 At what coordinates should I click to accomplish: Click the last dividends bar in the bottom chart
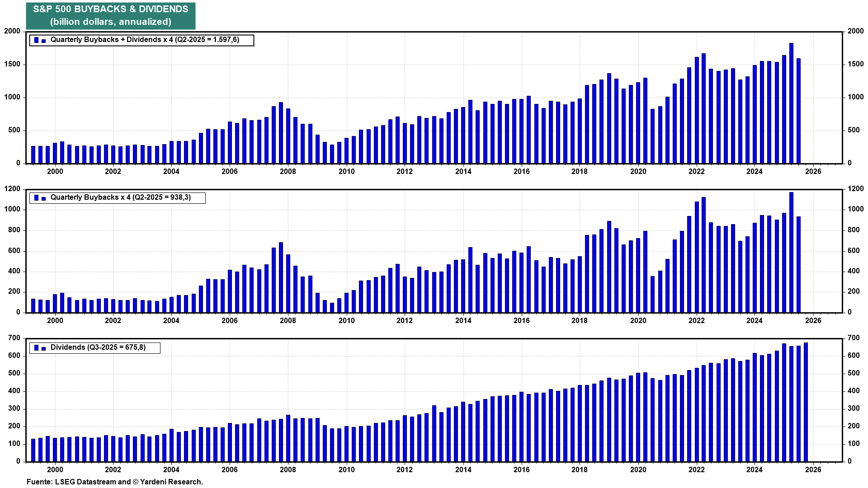pyautogui.click(x=806, y=402)
